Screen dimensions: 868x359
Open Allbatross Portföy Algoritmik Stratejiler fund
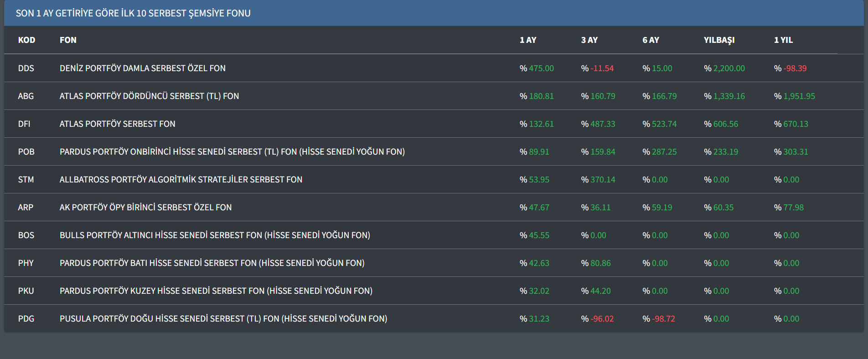point(181,180)
